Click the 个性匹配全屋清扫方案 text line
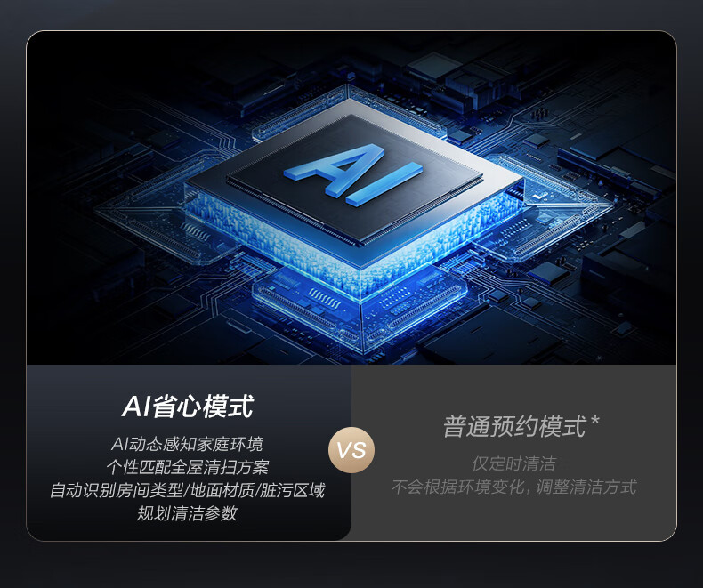Viewport: 703px width, 588px height. [x=188, y=467]
